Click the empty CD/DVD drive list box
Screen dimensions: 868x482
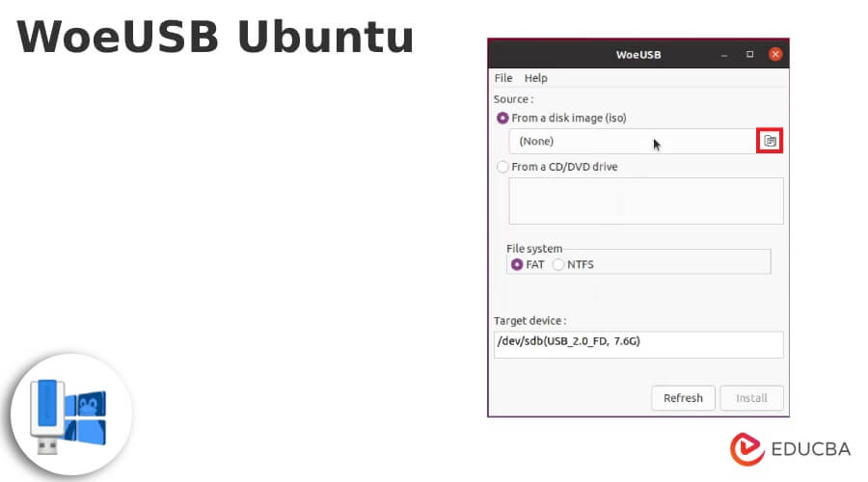pos(646,201)
